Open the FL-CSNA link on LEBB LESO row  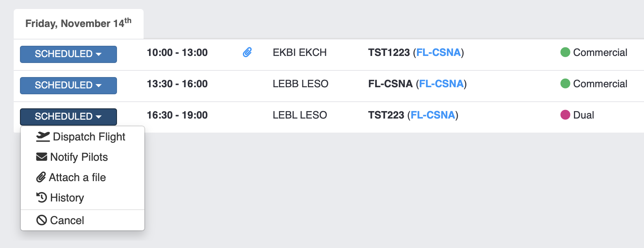pyautogui.click(x=441, y=84)
